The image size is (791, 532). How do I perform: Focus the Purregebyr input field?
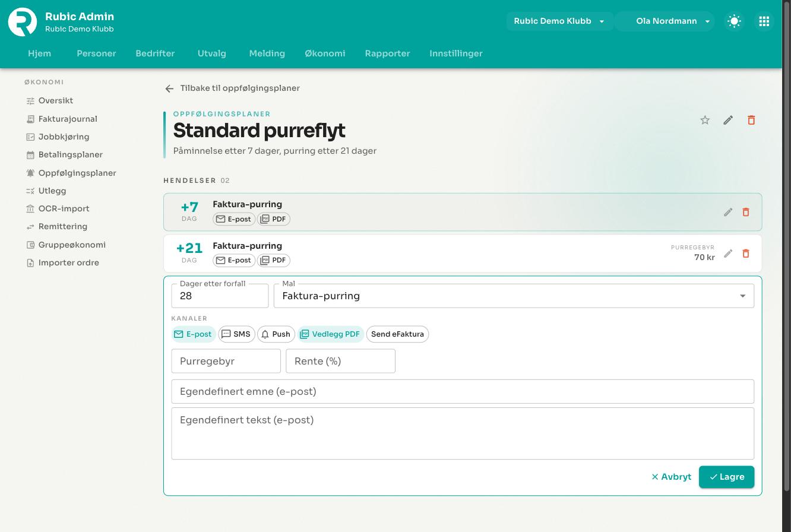(226, 361)
